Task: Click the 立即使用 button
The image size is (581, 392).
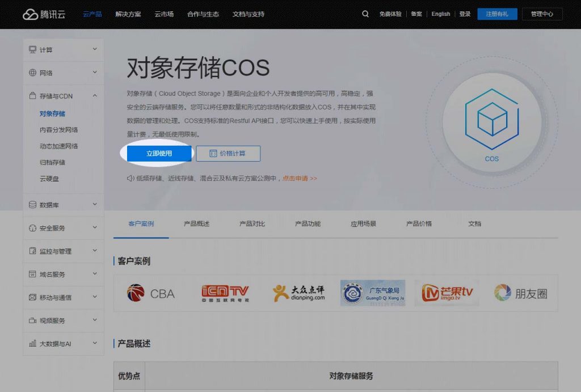Action: pos(159,154)
